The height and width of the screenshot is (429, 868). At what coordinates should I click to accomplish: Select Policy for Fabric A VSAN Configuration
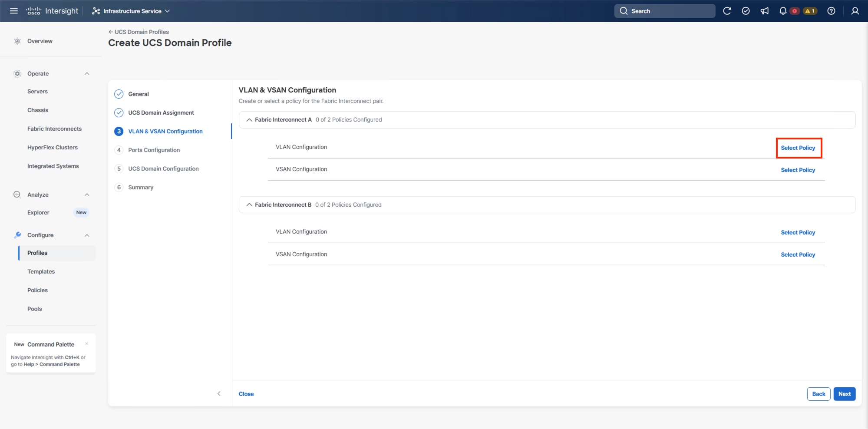pyautogui.click(x=798, y=170)
